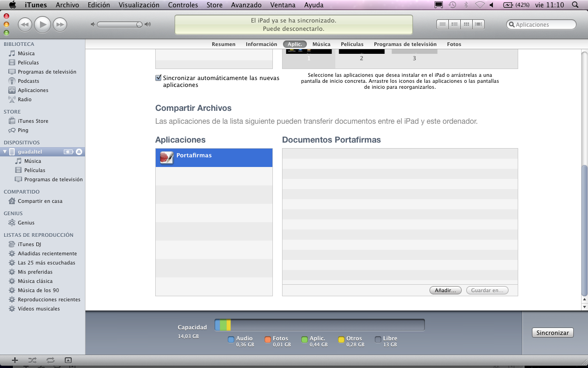588x368 pixels.
Task: Select home screen 3 thumbnail
Action: (414, 55)
